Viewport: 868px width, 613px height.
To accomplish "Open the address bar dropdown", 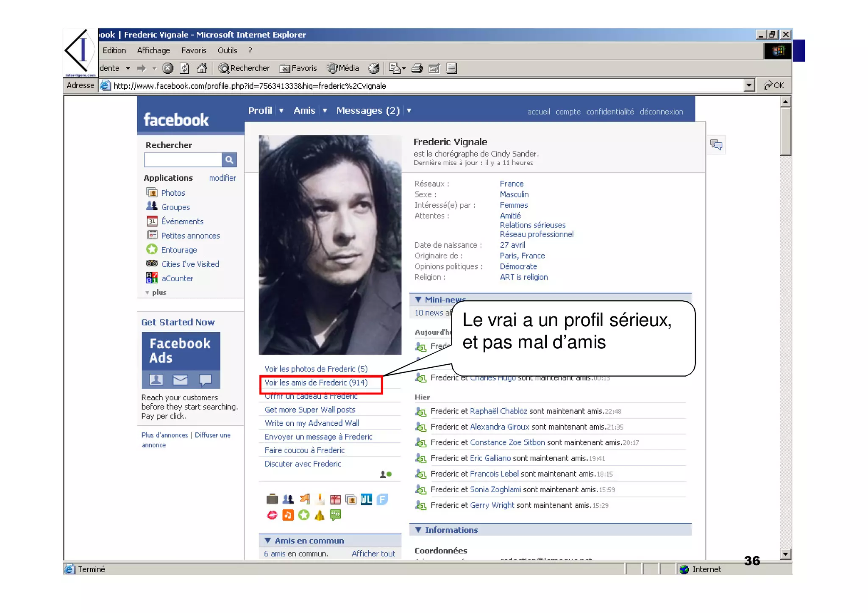I will [749, 85].
